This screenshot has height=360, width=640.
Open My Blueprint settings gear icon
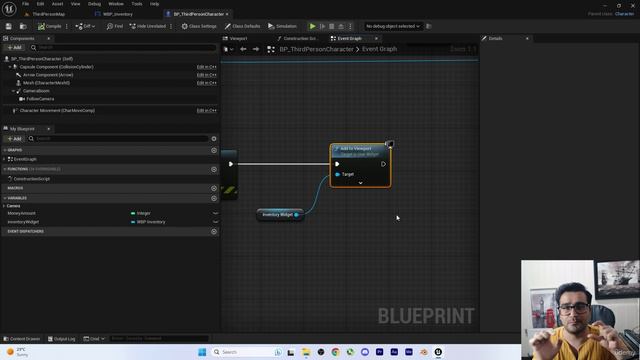click(x=214, y=139)
